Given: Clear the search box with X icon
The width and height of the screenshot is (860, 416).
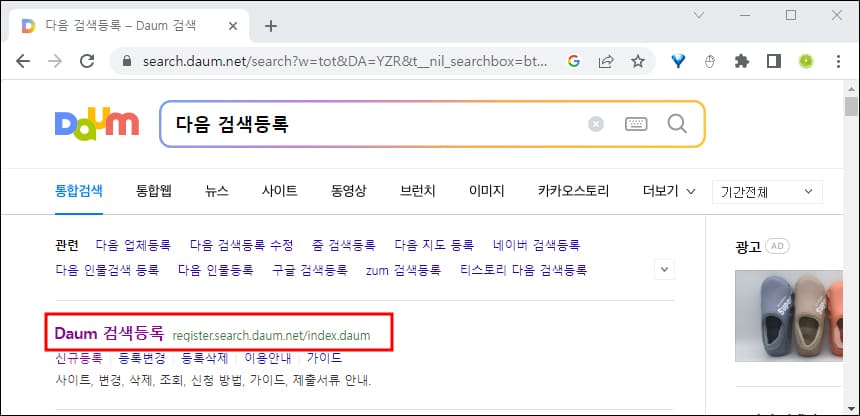Looking at the screenshot, I should pyautogui.click(x=596, y=125).
